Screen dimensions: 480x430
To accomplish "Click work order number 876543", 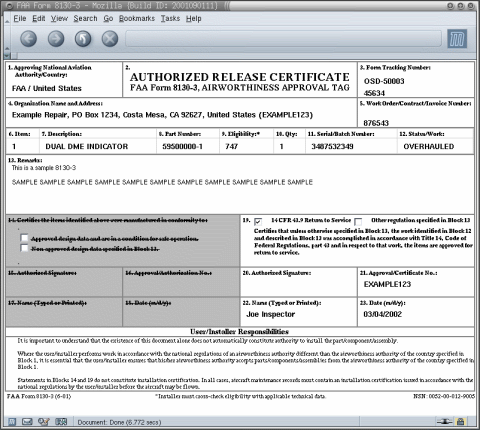I will click(x=376, y=123).
